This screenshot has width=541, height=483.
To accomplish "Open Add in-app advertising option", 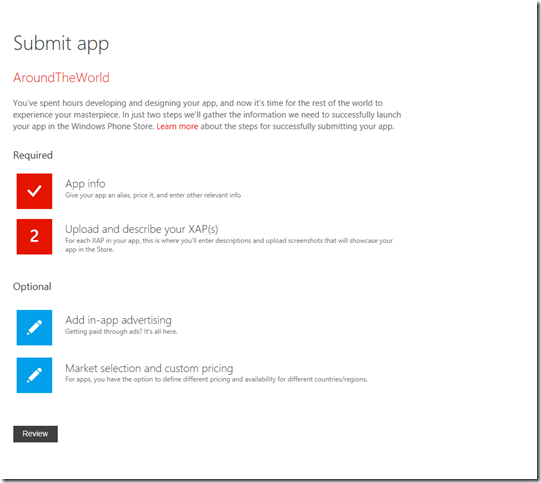I will click(x=118, y=320).
